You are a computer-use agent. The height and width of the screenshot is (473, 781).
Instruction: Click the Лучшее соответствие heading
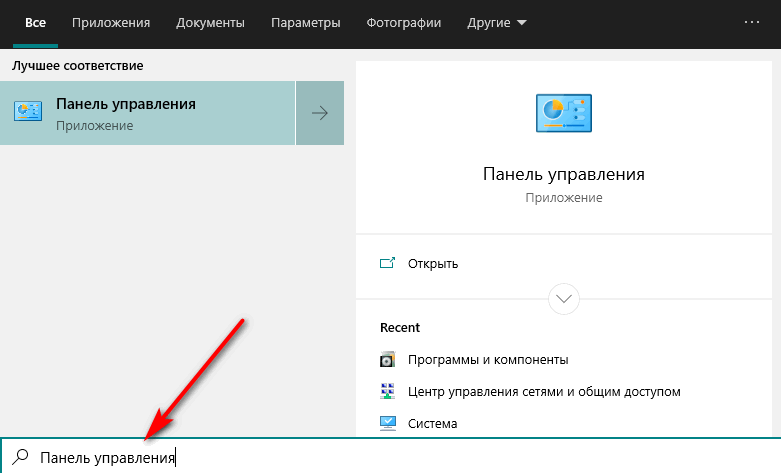78,66
